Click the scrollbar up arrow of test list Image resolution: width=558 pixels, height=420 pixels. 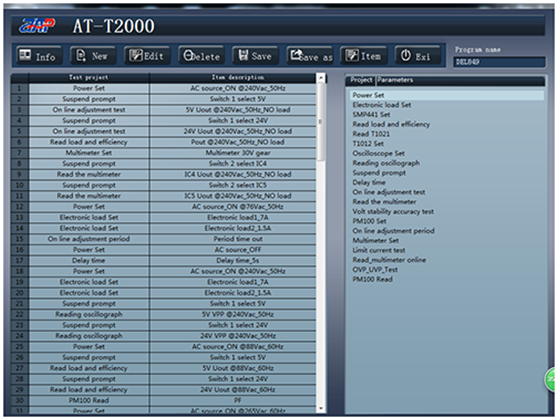321,78
